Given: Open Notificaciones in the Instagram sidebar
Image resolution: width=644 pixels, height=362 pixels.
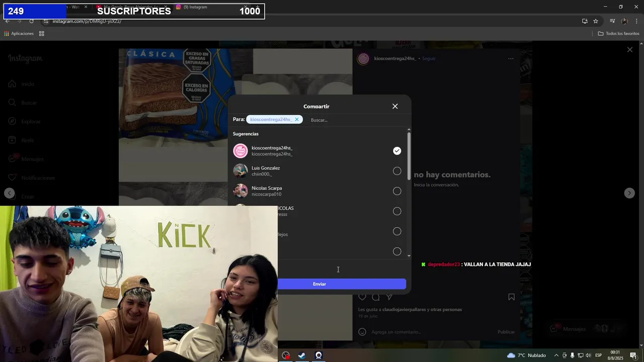Looking at the screenshot, I should pos(31,177).
